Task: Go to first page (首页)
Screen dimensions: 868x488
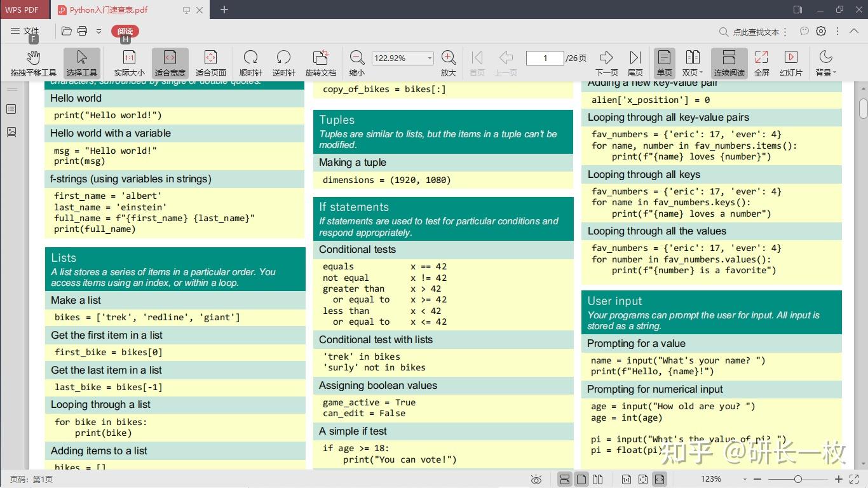Action: (477, 64)
